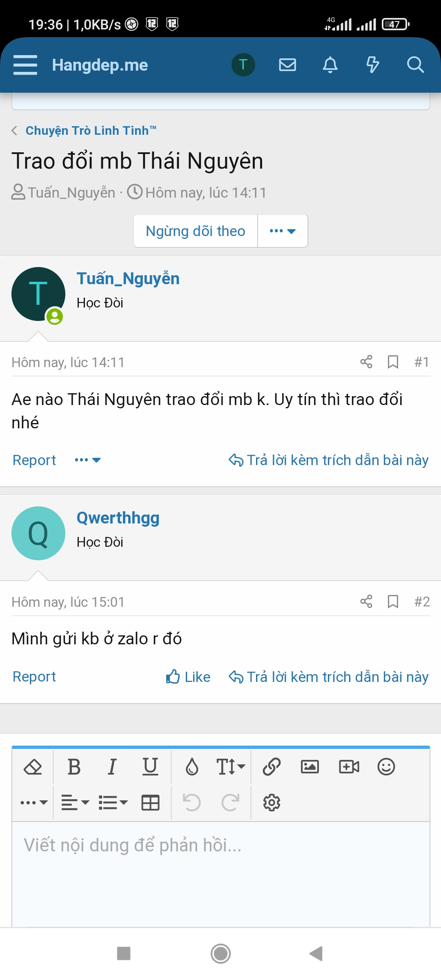Insert an image with the editor image icon
Viewport: 441px width, 980px height.
point(310,766)
